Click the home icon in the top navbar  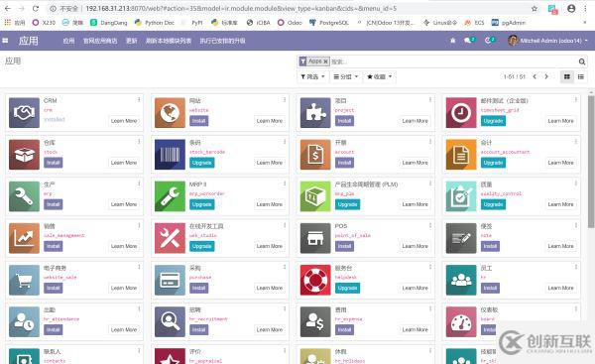453,41
